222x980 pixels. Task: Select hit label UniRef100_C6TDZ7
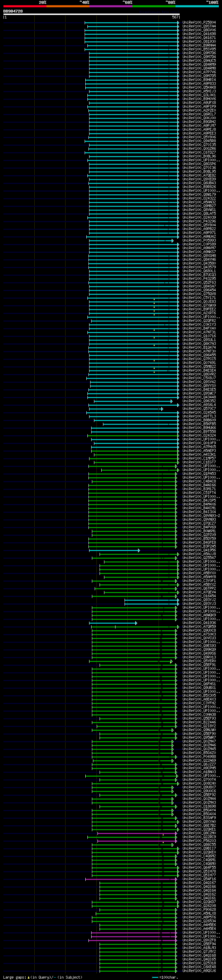199,152
